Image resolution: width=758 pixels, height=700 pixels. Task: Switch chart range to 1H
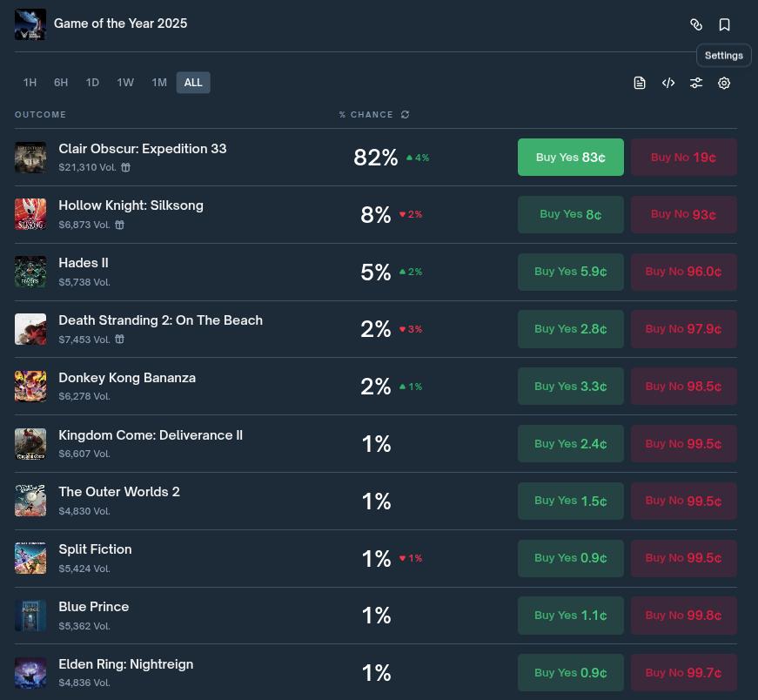click(x=30, y=83)
